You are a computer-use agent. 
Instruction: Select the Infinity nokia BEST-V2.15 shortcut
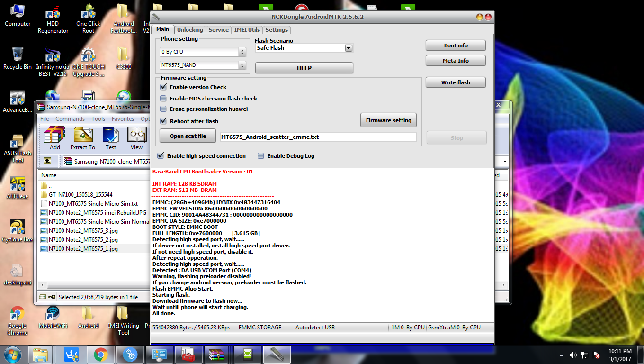[53, 62]
